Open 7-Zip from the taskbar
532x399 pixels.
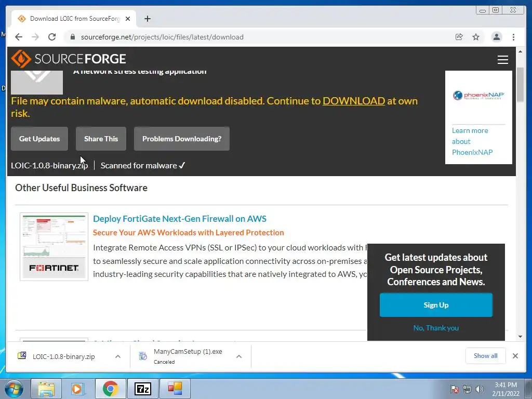point(142,389)
